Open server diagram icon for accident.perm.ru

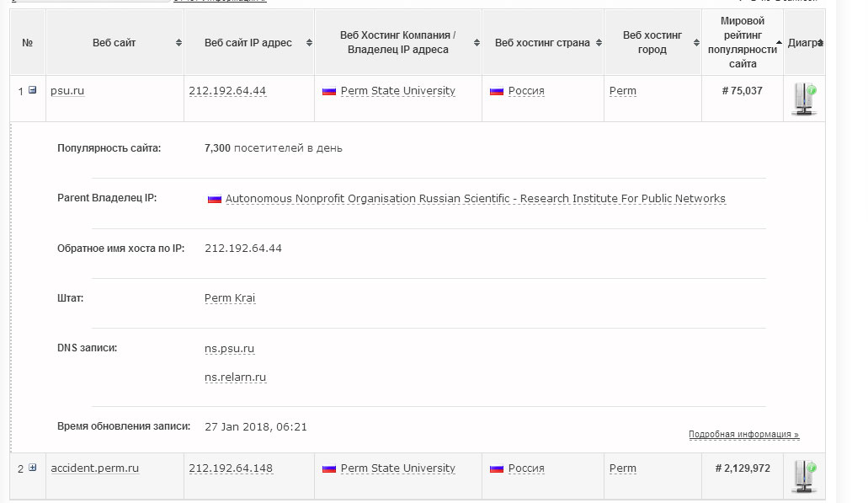tap(804, 476)
